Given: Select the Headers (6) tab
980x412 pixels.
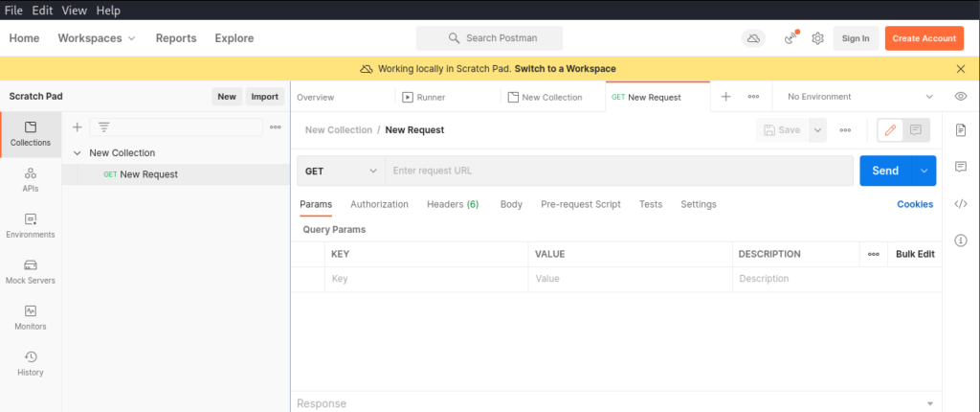Looking at the screenshot, I should pos(453,204).
